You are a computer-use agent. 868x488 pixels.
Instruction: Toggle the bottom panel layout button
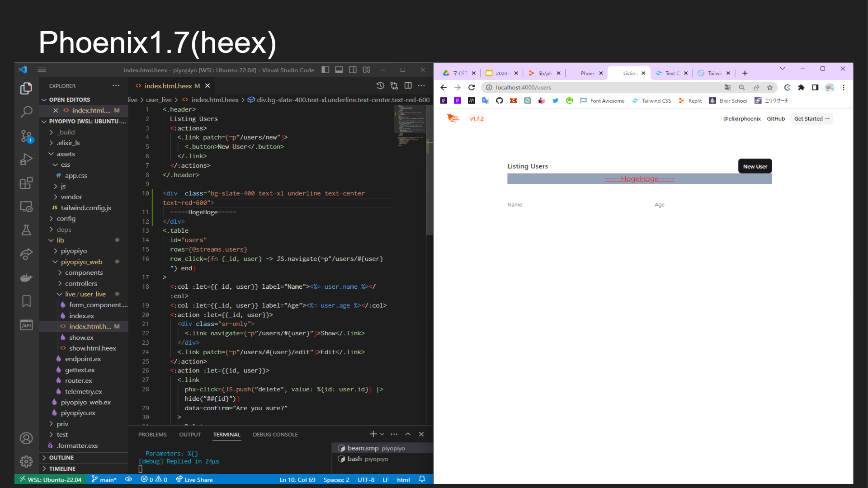pyautogui.click(x=339, y=70)
